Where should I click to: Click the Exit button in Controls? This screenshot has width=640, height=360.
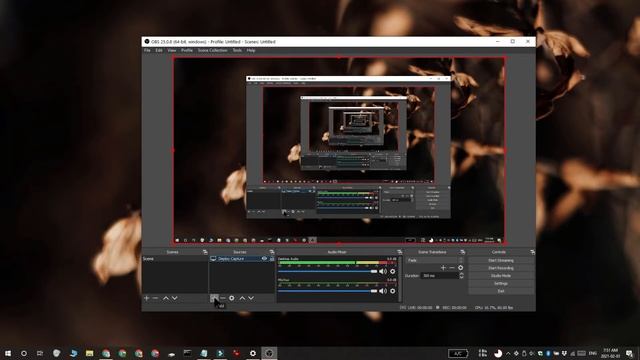point(501,291)
